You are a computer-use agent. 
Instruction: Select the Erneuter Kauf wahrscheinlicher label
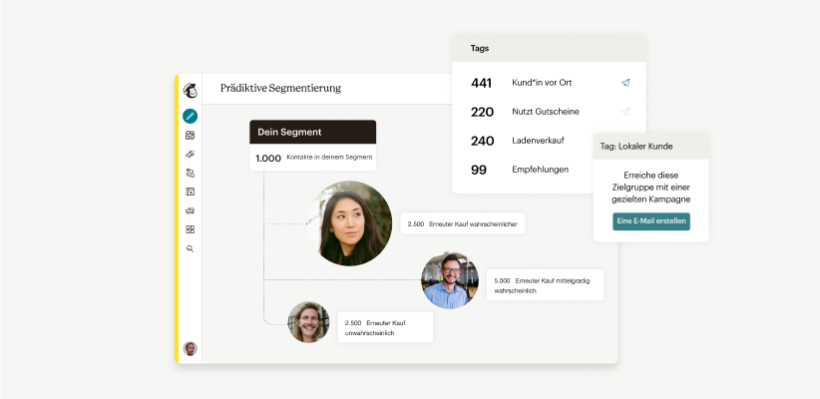463,224
